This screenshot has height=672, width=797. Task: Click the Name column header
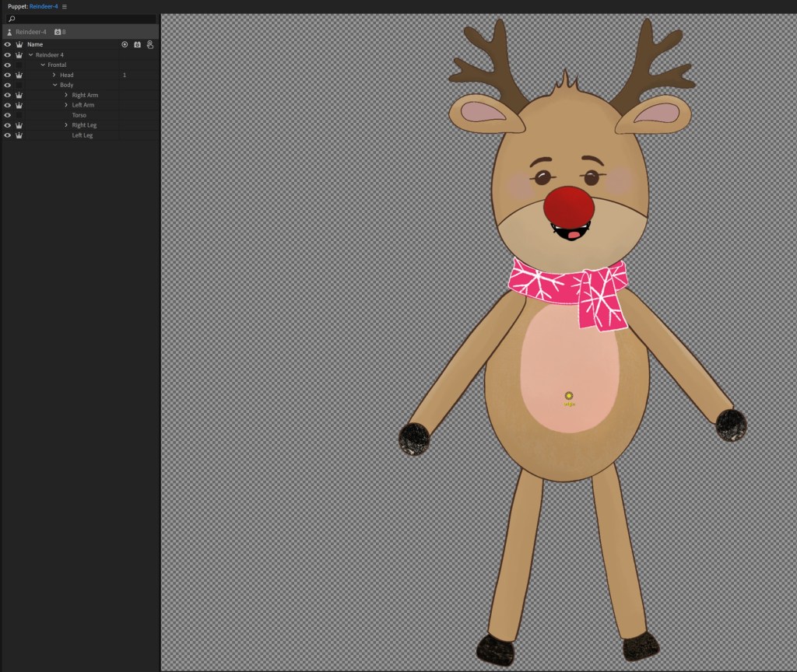click(35, 44)
